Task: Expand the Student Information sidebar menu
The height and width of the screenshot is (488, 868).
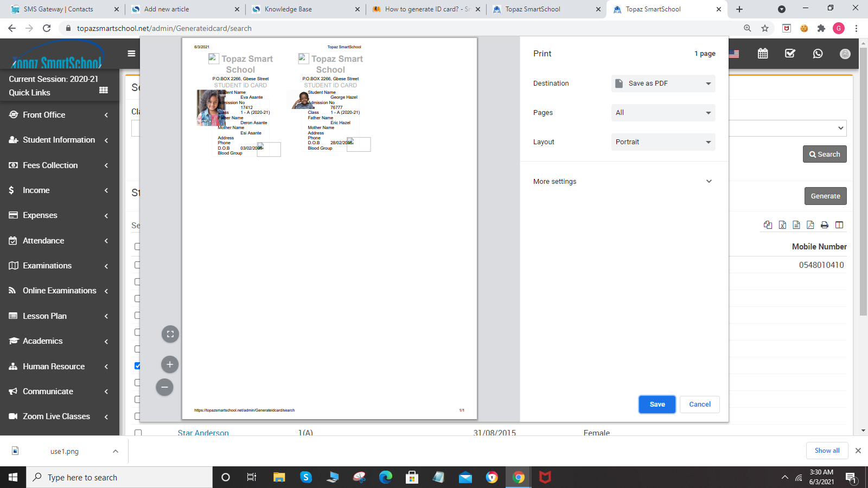Action: coord(59,140)
